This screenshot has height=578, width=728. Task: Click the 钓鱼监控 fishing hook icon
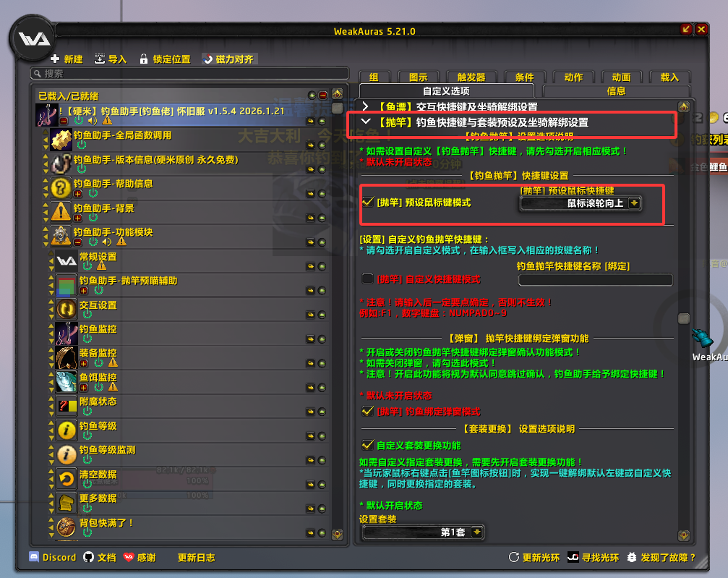(67, 333)
